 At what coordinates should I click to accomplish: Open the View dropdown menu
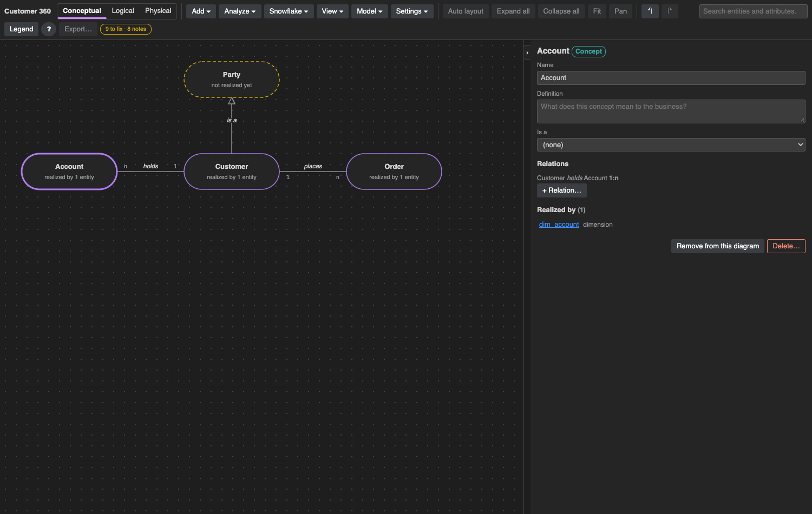pyautogui.click(x=332, y=11)
